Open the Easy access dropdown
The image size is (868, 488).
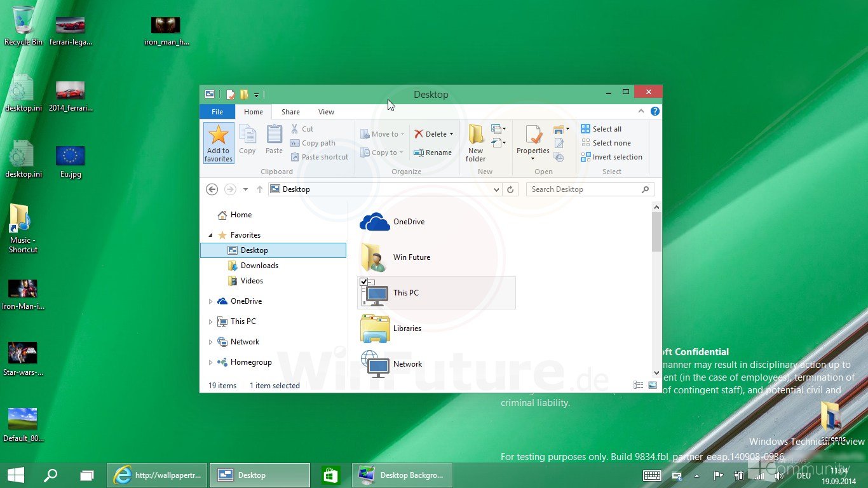pyautogui.click(x=499, y=143)
